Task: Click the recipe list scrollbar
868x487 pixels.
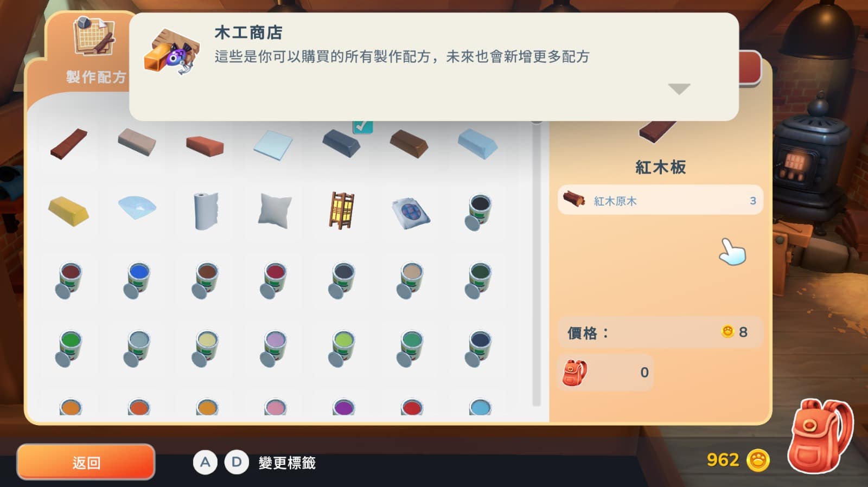Action: point(537,262)
